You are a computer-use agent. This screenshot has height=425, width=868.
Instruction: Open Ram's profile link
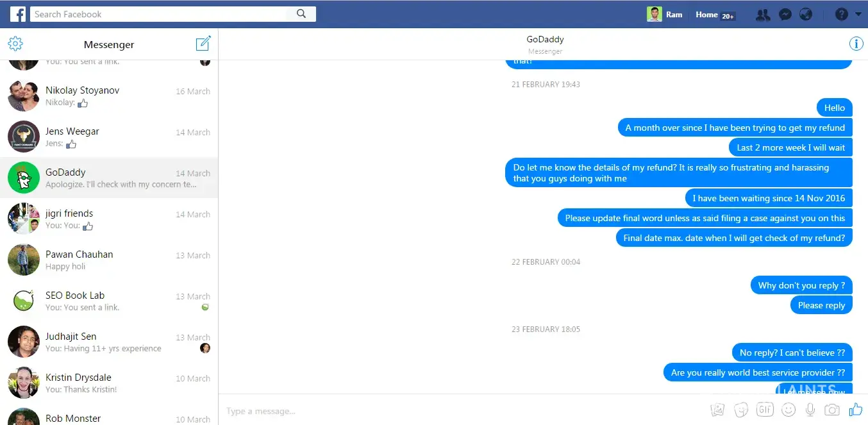[665, 14]
